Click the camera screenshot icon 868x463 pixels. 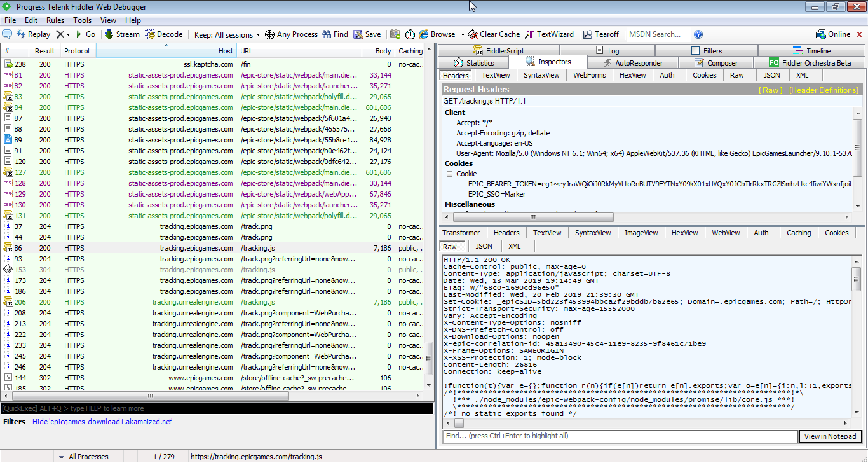395,34
